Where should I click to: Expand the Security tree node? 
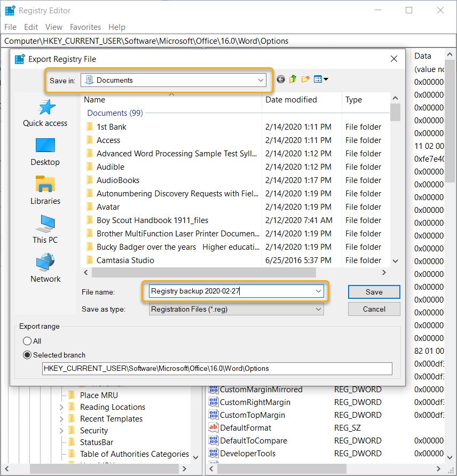pos(61,431)
